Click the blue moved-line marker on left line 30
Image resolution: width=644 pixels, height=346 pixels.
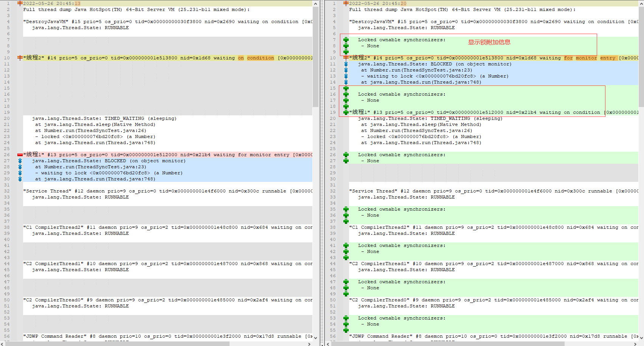pos(20,179)
